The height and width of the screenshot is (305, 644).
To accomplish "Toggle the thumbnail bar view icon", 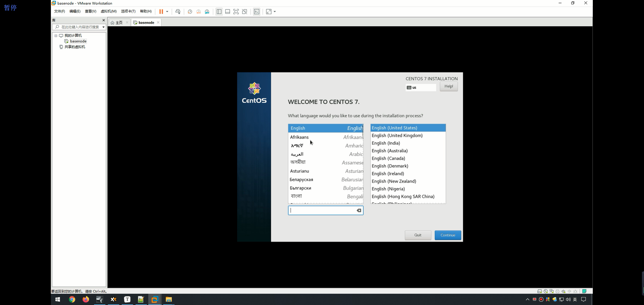I will tap(228, 11).
